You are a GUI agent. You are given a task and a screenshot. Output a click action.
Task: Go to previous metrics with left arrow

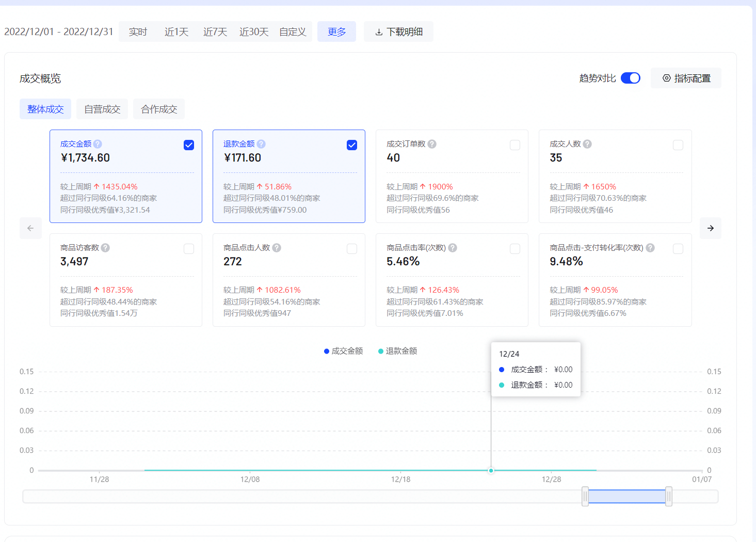pyautogui.click(x=30, y=228)
